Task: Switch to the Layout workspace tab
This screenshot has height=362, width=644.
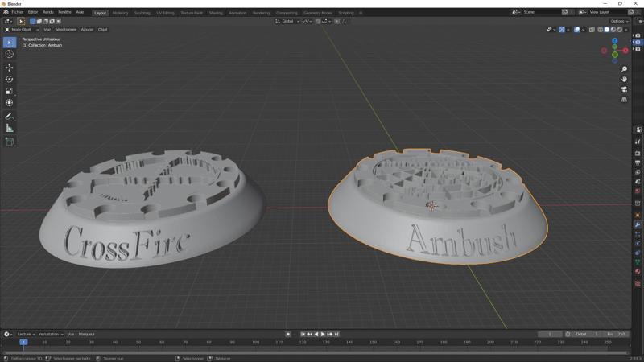Action: (x=100, y=13)
